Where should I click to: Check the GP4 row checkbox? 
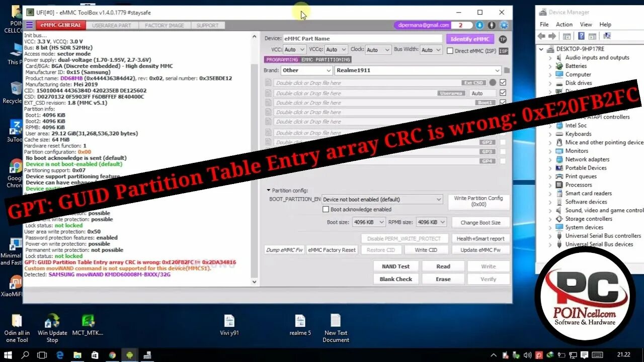[x=503, y=161]
